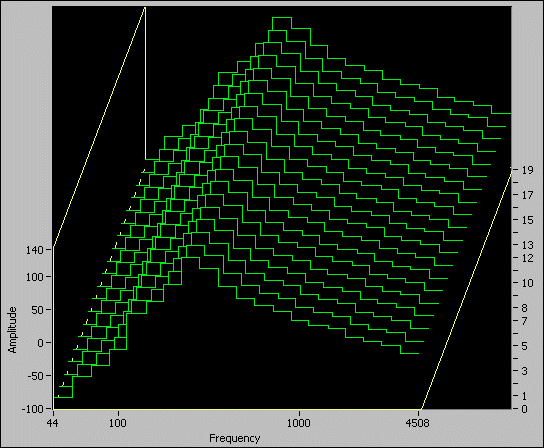544x448 pixels.
Task: Select the 4508 frequency axis endpoint
Action: pos(419,423)
